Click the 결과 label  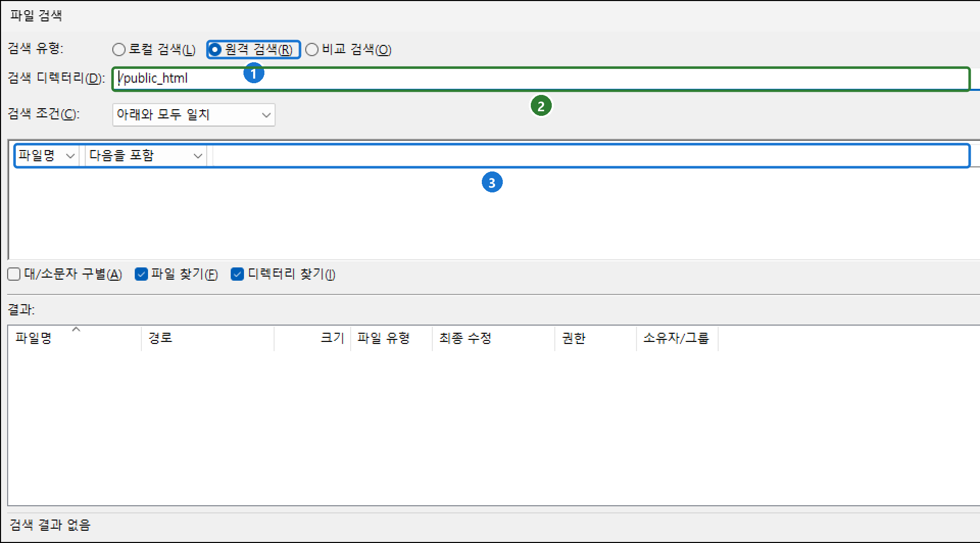21,309
